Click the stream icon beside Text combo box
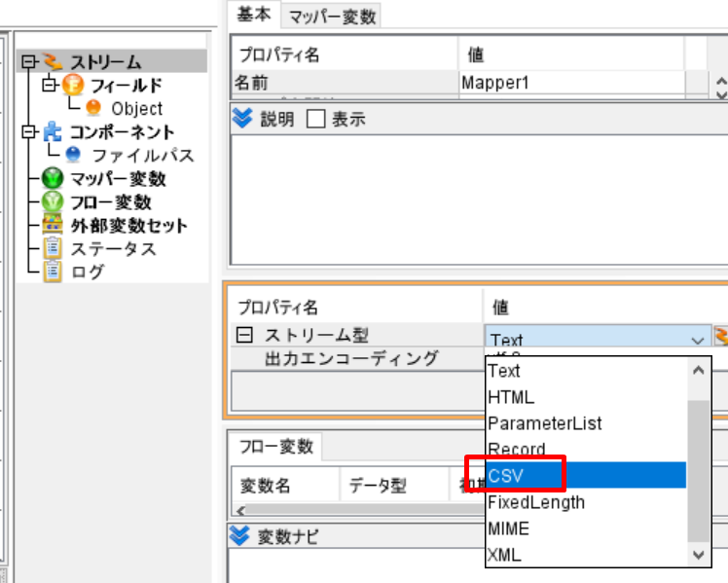 [x=721, y=336]
